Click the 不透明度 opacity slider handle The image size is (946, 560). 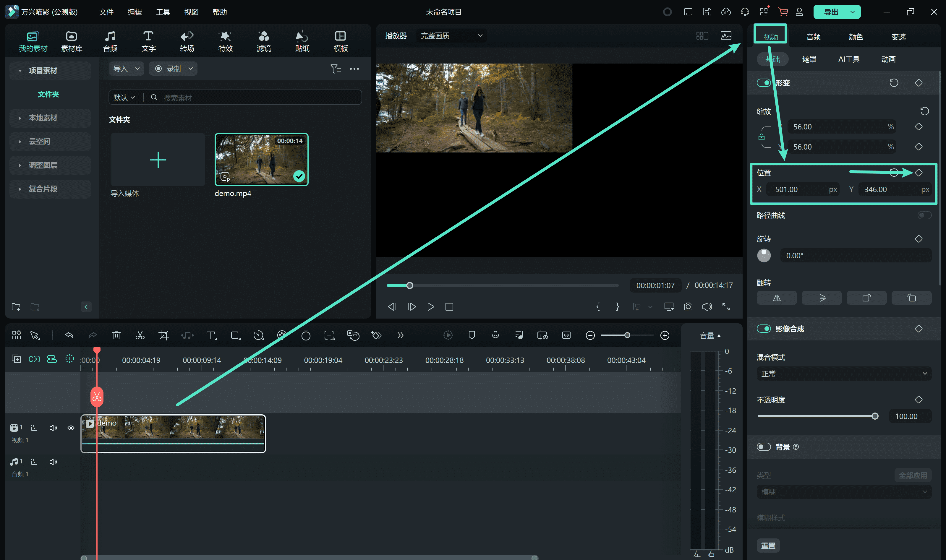click(875, 416)
